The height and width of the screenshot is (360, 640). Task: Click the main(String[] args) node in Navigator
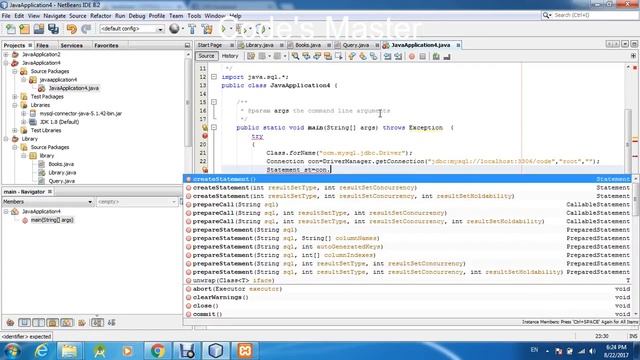click(x=52, y=220)
